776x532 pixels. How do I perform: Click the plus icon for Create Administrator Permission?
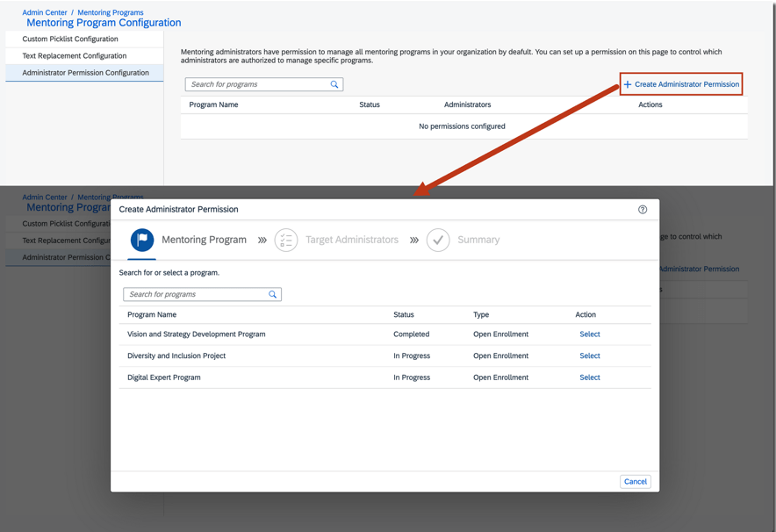click(628, 84)
